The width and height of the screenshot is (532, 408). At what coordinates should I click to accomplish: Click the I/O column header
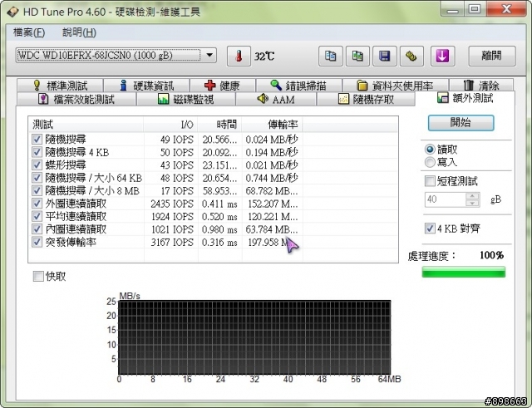(x=170, y=125)
